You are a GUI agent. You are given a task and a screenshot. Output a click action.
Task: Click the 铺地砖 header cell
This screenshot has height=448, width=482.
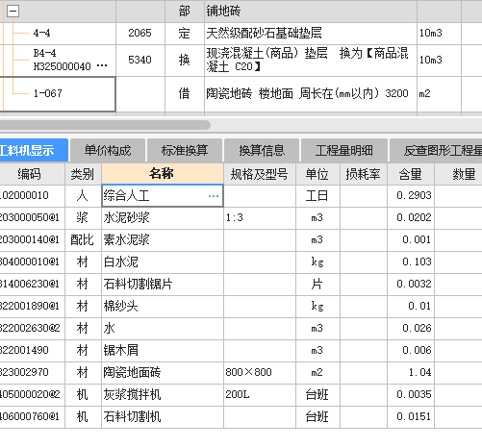(311, 12)
